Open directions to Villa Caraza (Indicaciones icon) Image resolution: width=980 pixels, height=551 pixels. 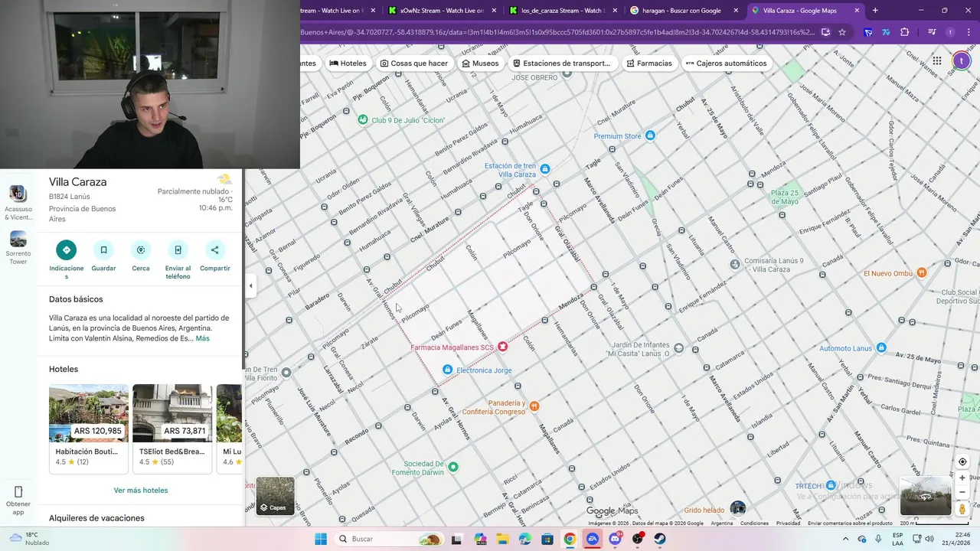pos(67,249)
